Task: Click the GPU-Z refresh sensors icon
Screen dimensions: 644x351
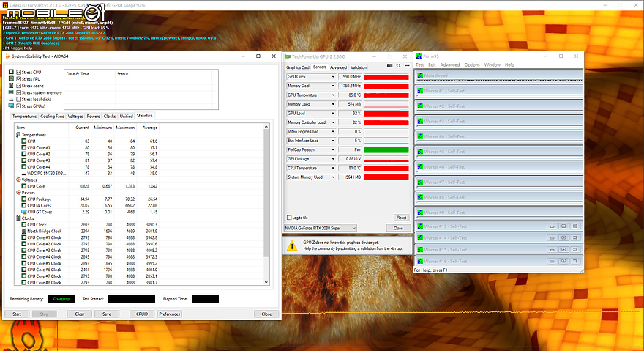Action: click(x=398, y=66)
